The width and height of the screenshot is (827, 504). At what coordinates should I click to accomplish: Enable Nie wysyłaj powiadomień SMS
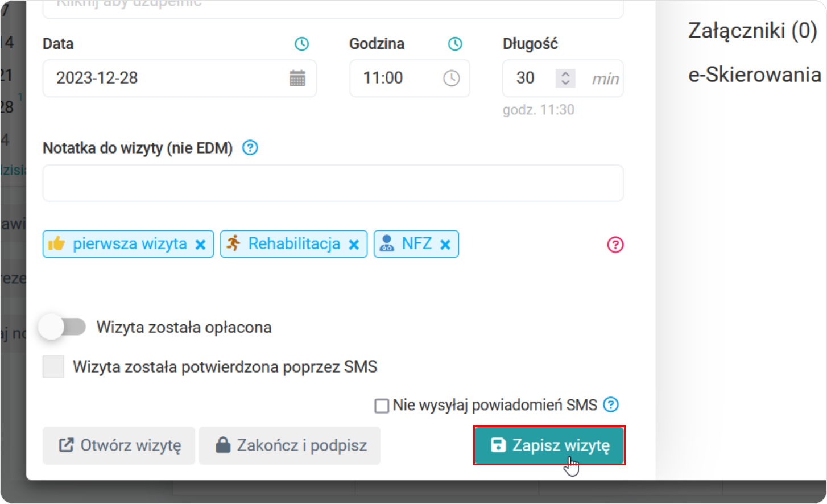pyautogui.click(x=381, y=404)
